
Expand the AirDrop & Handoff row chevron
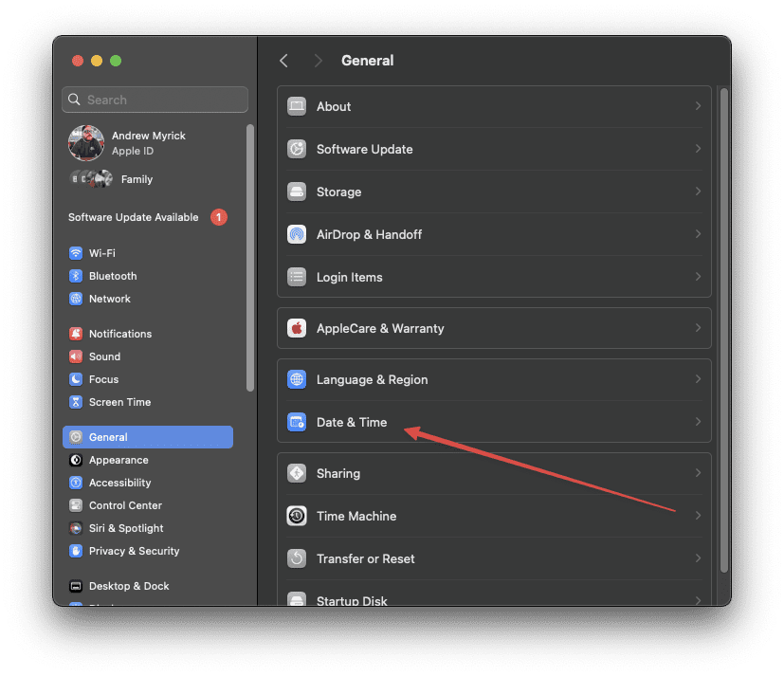(698, 234)
